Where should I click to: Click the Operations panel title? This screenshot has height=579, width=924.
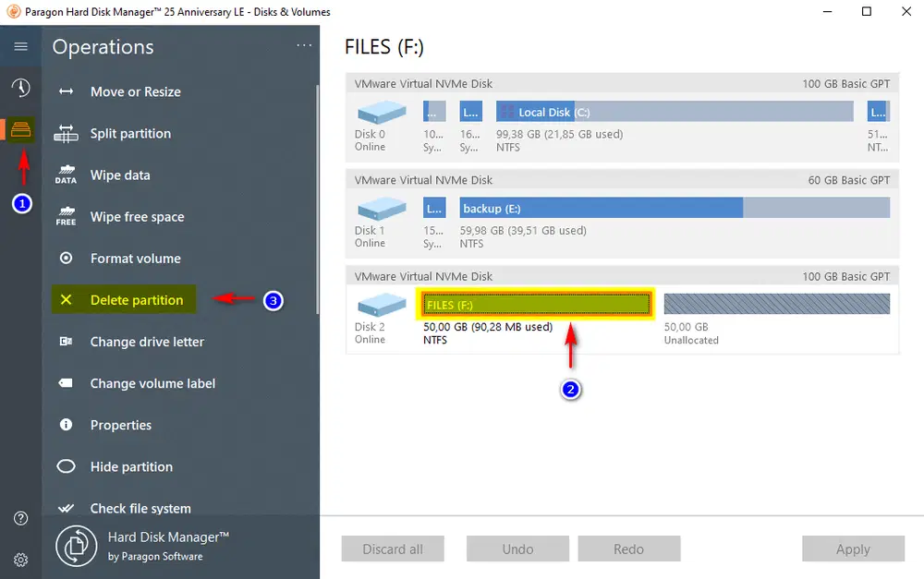[103, 47]
